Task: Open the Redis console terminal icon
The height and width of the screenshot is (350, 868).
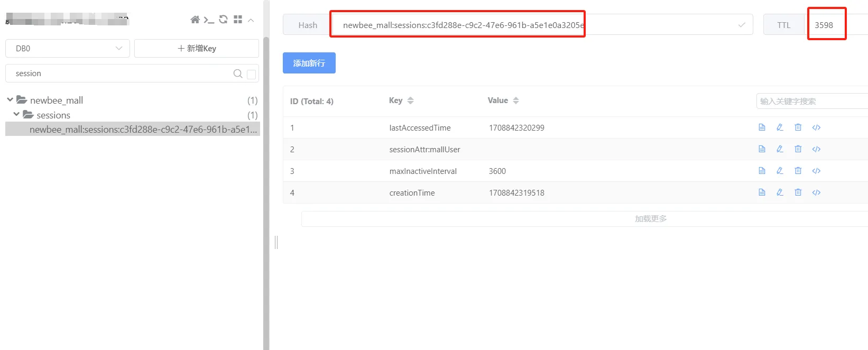Action: tap(209, 20)
